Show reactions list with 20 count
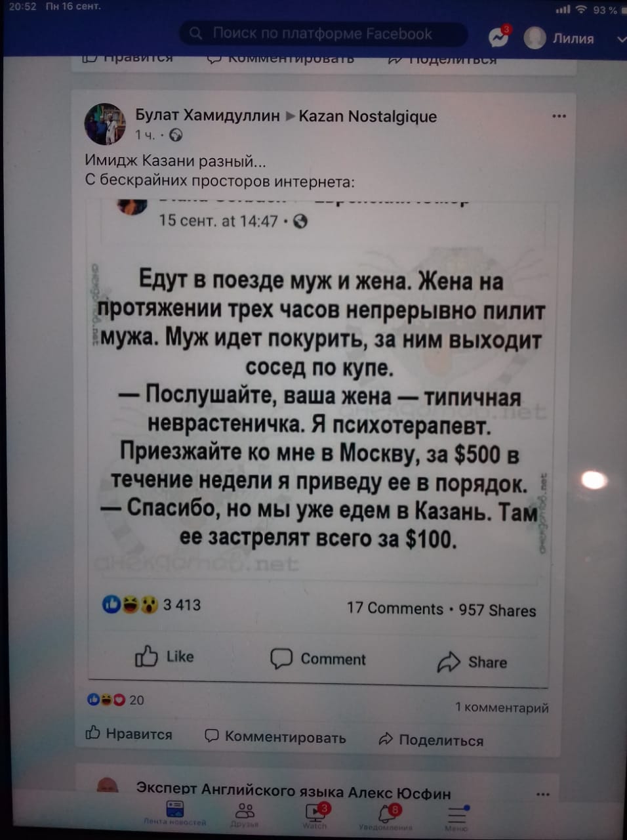The image size is (627, 840). (x=115, y=700)
